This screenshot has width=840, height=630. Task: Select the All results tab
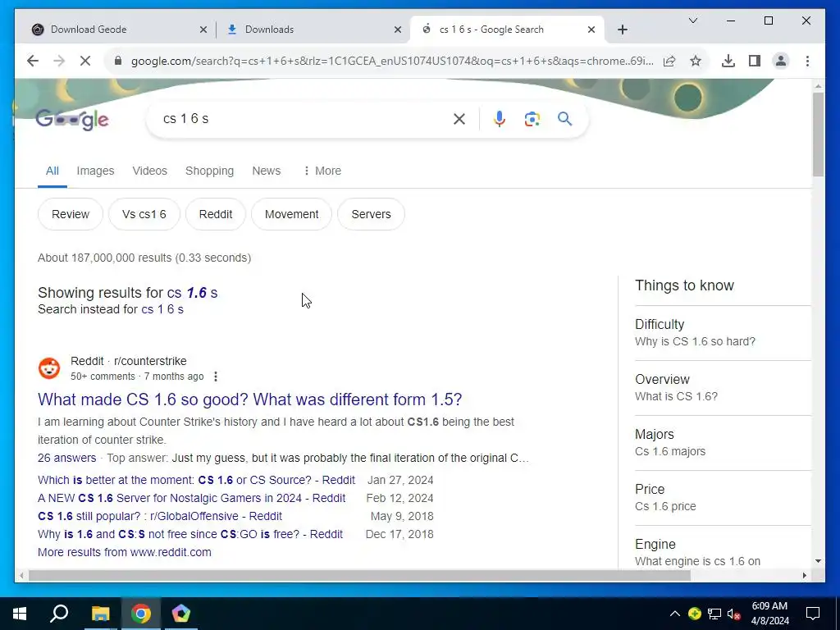click(52, 171)
